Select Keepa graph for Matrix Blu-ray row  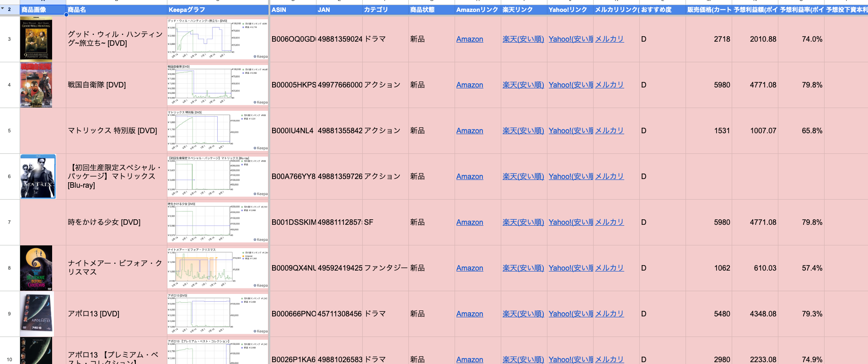218,176
